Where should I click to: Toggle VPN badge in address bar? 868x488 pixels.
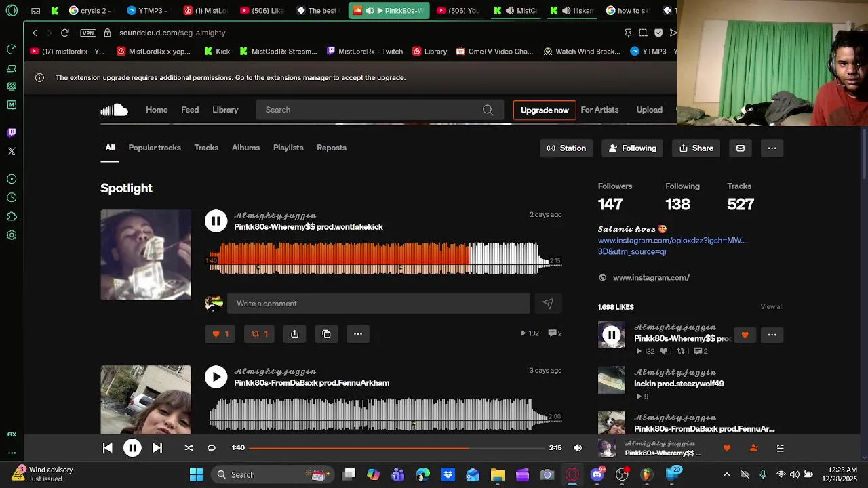[88, 33]
